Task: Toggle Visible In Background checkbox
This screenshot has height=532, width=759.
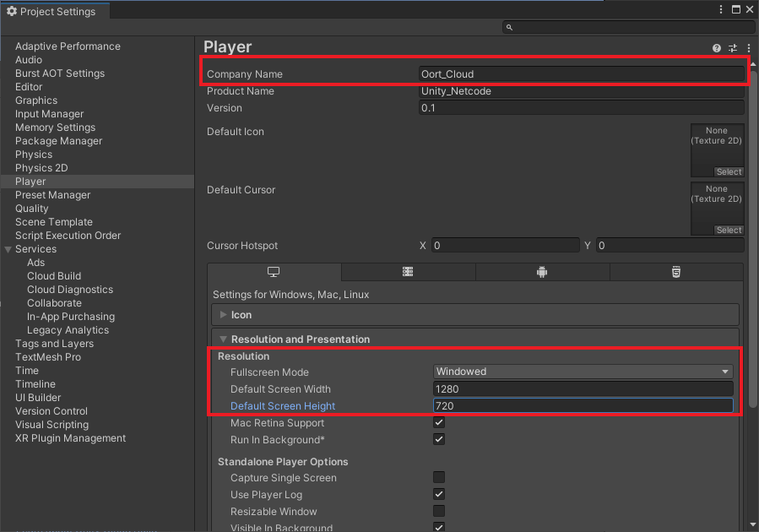Action: pos(439,527)
